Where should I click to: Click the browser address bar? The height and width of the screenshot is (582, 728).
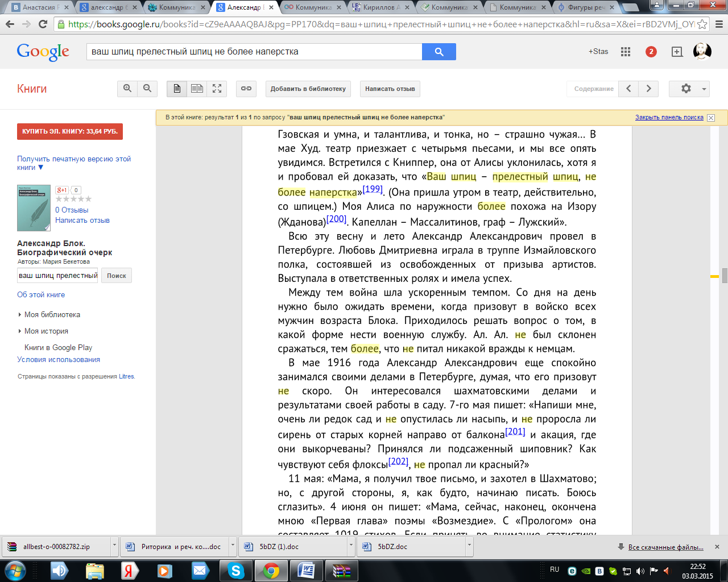375,24
